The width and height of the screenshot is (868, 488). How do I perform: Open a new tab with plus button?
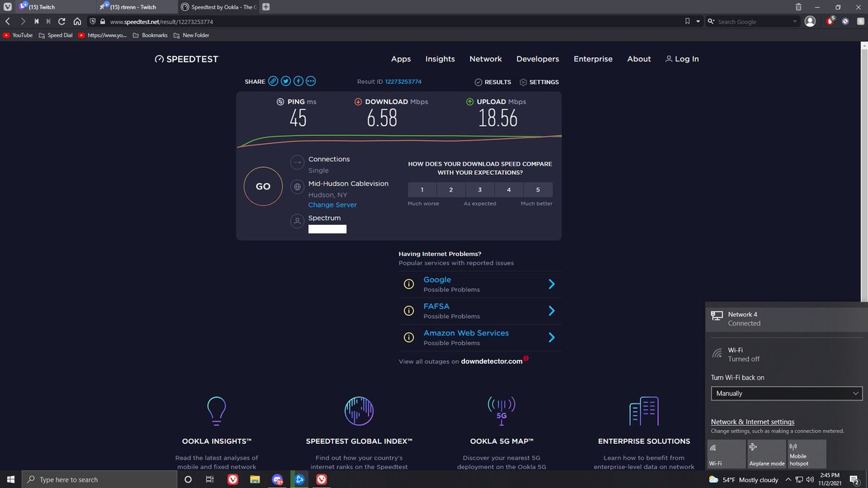(x=266, y=7)
